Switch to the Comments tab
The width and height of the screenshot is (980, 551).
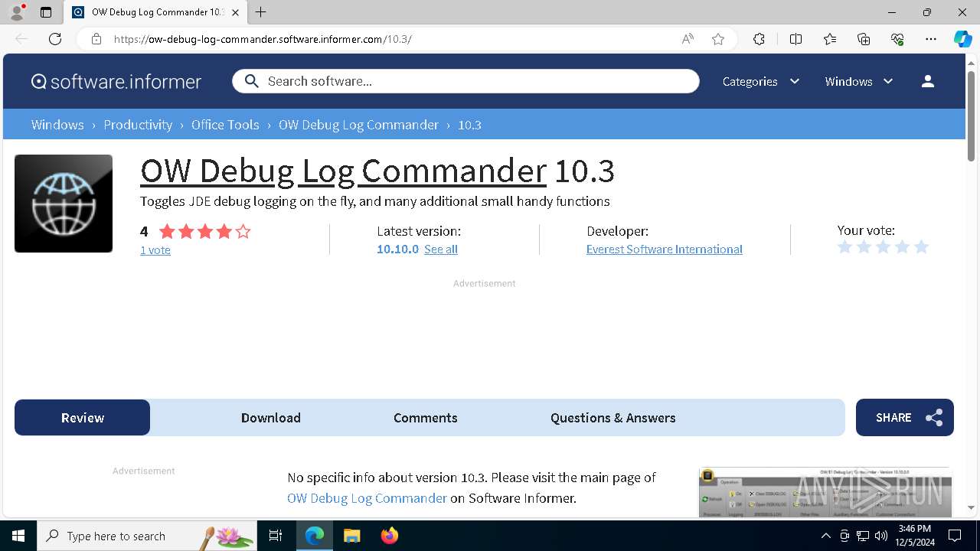426,417
